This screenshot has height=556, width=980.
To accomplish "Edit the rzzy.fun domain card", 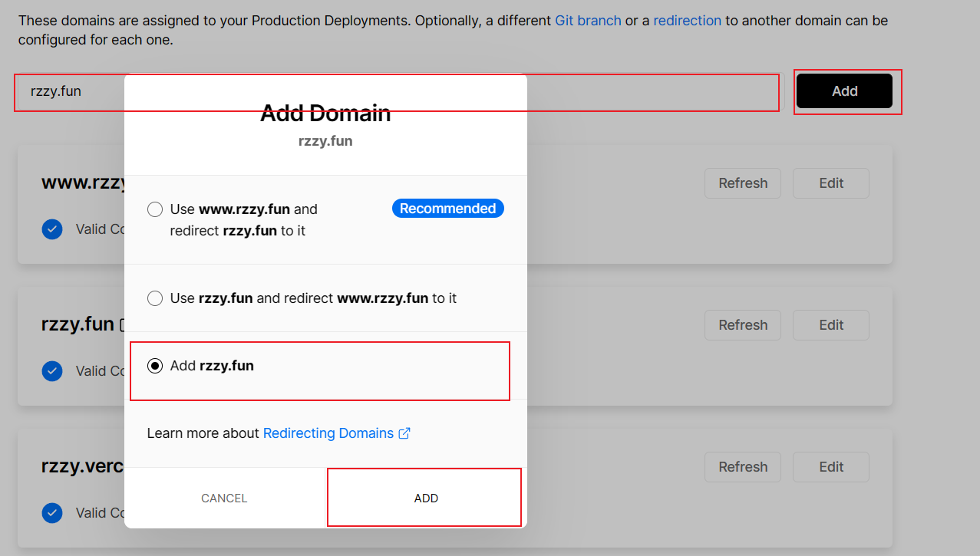I will coord(830,325).
